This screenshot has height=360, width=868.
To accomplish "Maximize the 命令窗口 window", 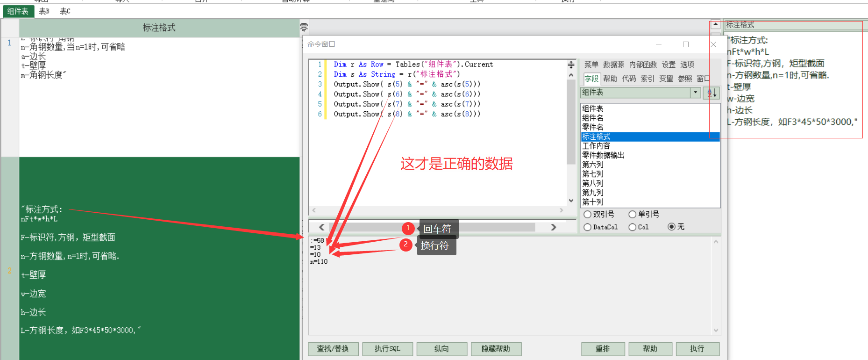I will coord(686,44).
